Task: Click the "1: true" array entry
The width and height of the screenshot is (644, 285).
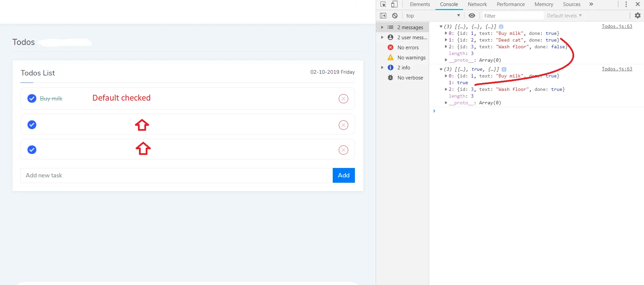Action: click(458, 82)
